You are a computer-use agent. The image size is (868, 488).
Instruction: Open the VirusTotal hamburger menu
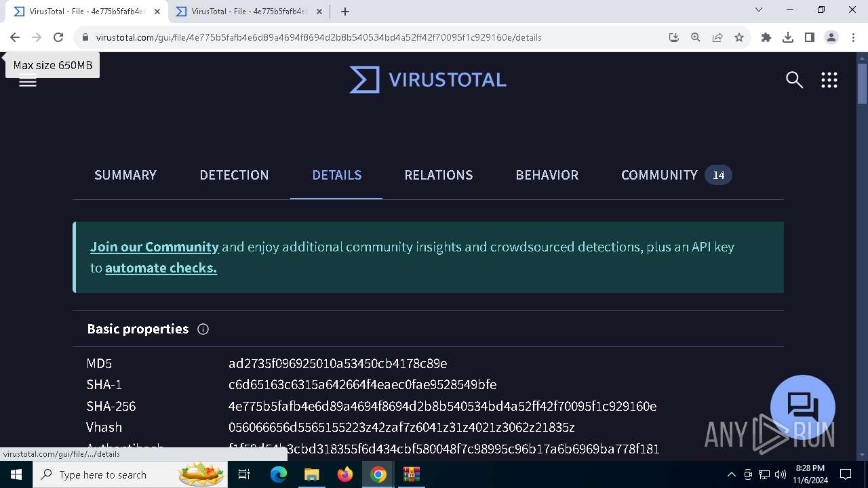tap(28, 82)
